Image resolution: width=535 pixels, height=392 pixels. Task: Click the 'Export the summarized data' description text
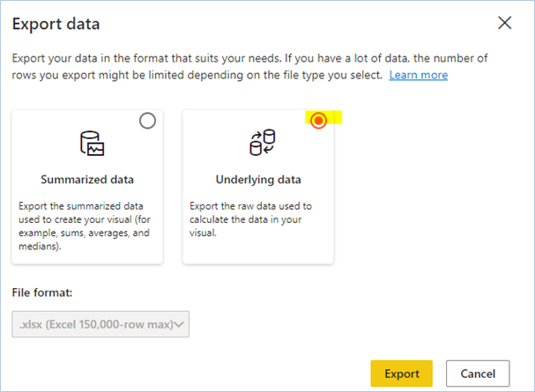tap(85, 226)
